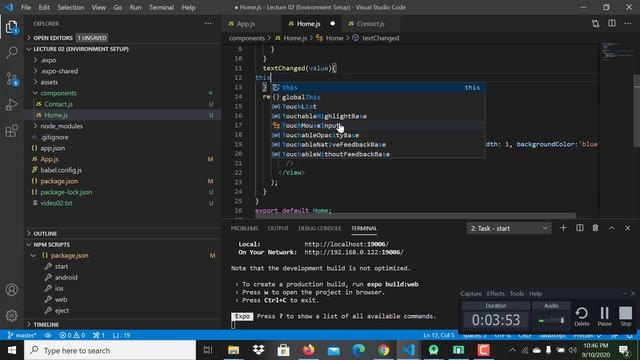Select TouchableOpacityBase autocomplete suggestion

point(378,135)
